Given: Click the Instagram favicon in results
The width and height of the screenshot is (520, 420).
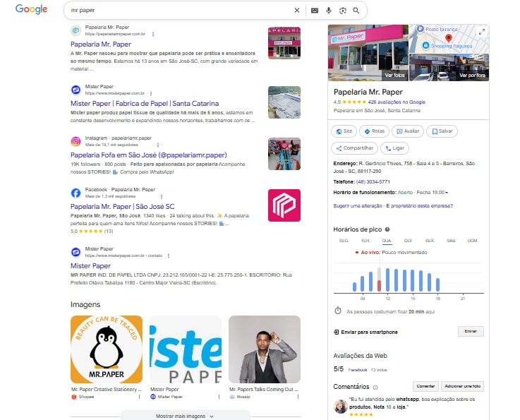Looking at the screenshot, I should [x=75, y=141].
